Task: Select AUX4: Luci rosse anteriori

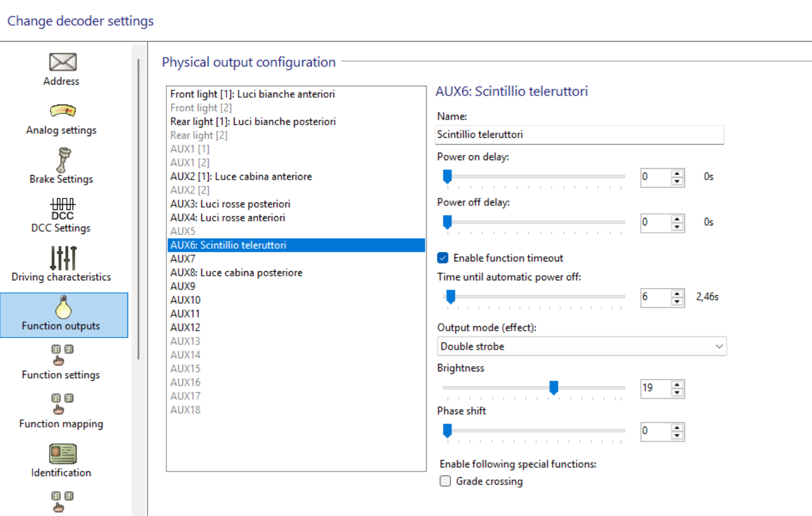Action: [x=296, y=218]
